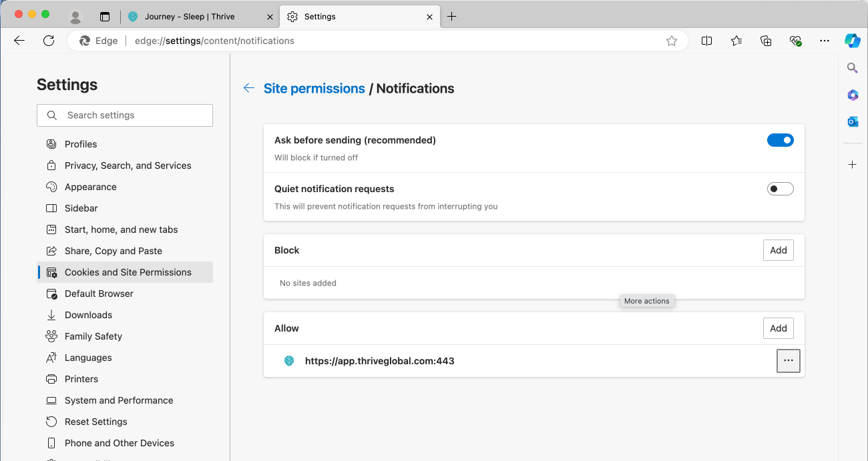Open Languages settings section
Screen dimensions: 868x461
(x=125, y=358)
